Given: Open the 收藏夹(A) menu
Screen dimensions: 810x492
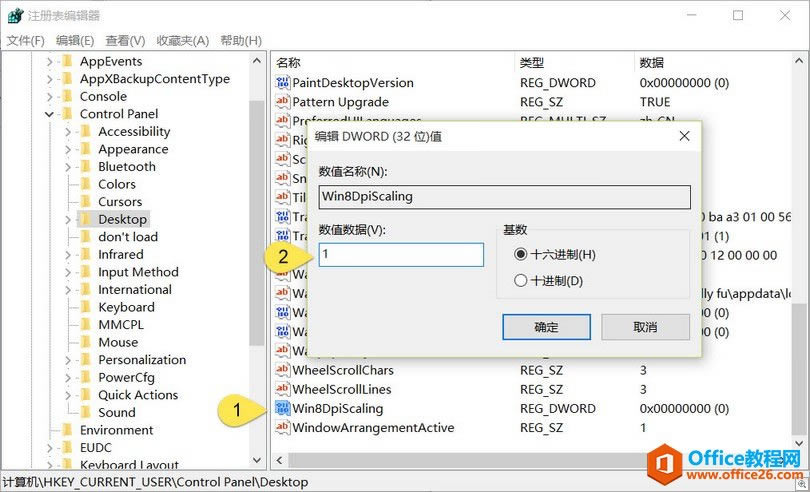Looking at the screenshot, I should click(183, 40).
